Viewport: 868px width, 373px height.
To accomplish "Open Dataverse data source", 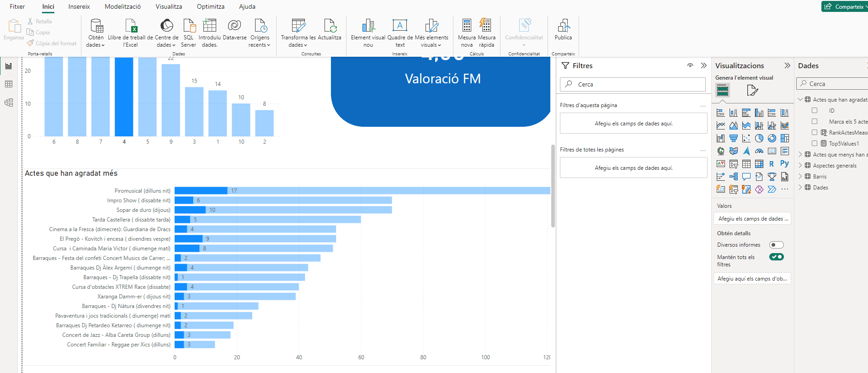I will pos(234,30).
